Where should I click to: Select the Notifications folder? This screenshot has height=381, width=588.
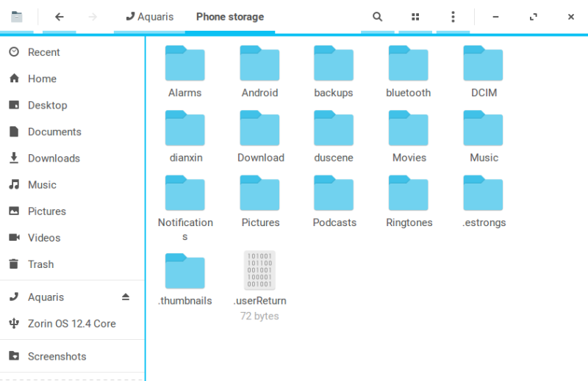click(x=185, y=208)
